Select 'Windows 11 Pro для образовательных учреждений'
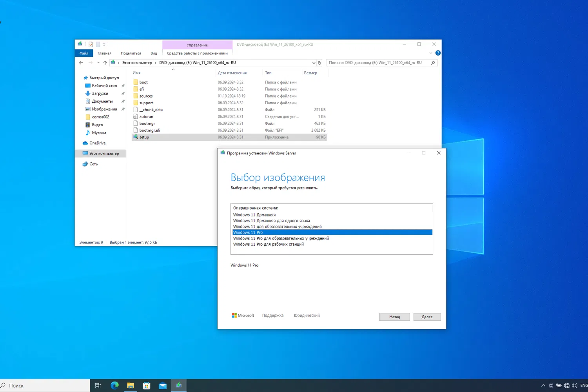Viewport: 588px width, 392px height. coord(332,238)
